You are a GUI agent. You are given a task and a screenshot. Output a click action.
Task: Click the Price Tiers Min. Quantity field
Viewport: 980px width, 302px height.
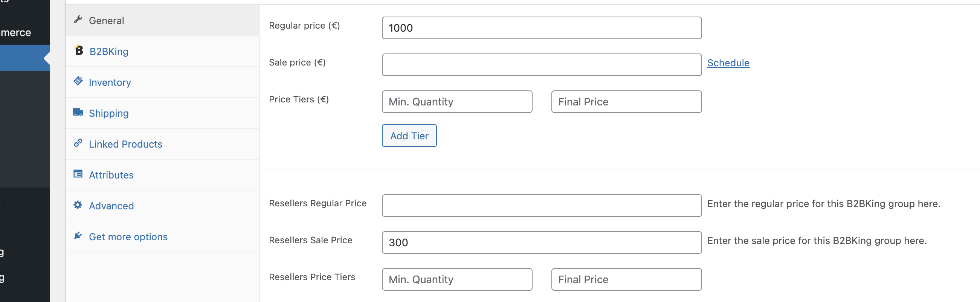point(457,102)
